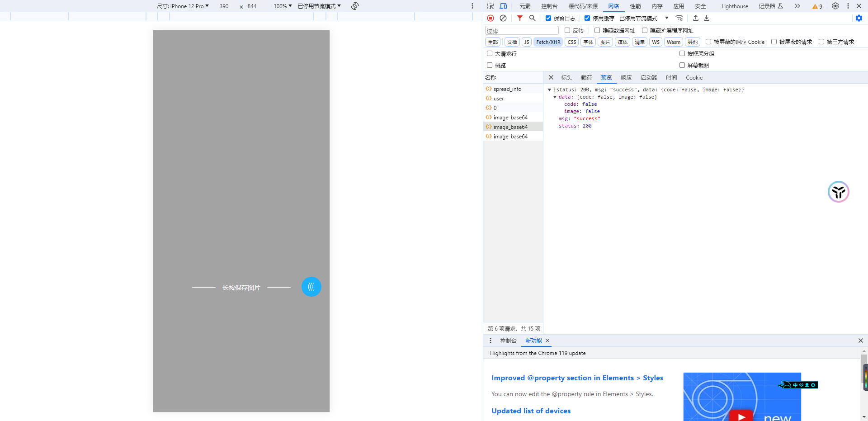Stop recording network log
Viewport: 868px width, 421px height.
click(491, 18)
